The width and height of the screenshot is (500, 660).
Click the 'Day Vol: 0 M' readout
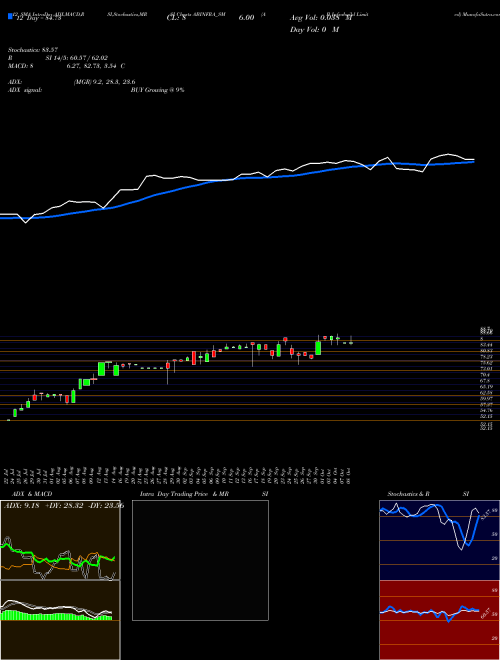coord(314,30)
